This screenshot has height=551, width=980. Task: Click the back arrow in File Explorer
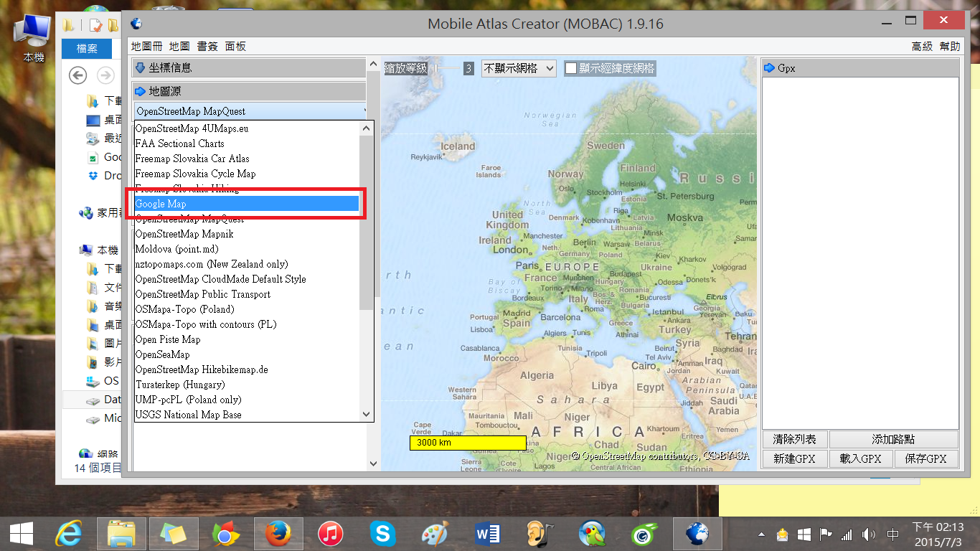tap(77, 75)
